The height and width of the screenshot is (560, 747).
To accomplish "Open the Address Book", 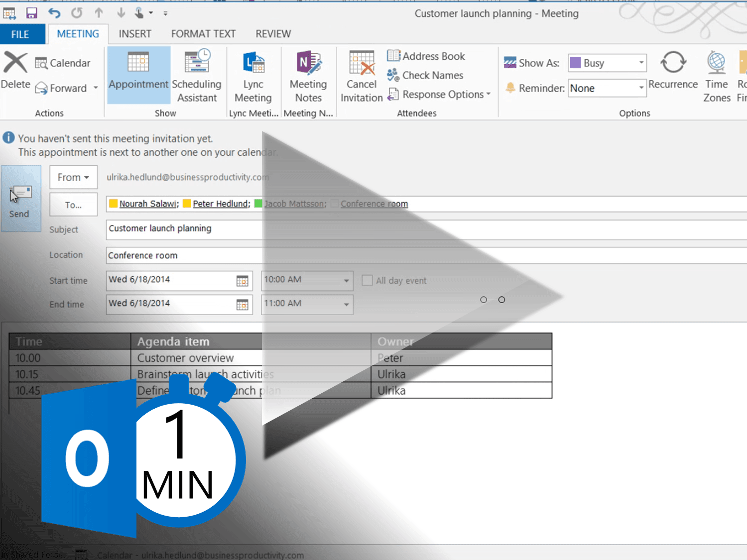I will pos(426,56).
